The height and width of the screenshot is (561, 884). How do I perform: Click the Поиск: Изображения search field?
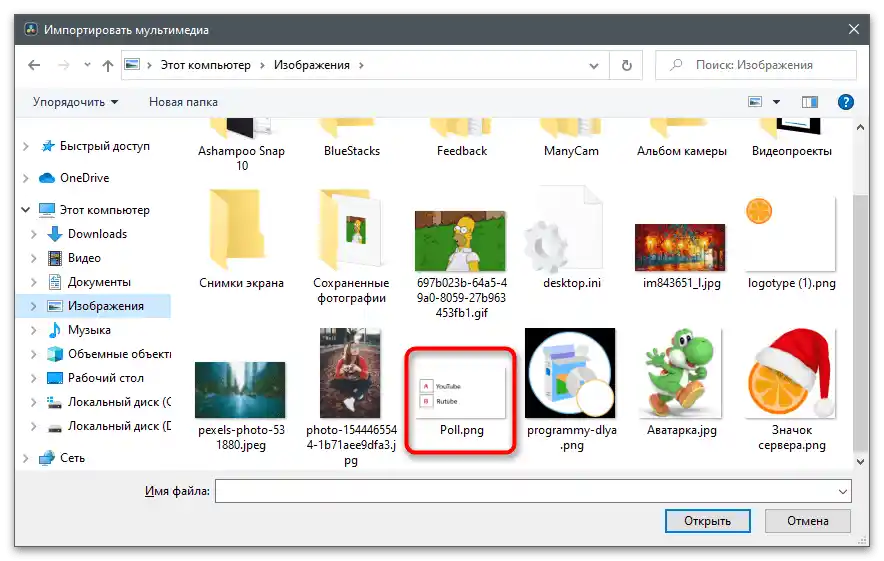pyautogui.click(x=755, y=65)
